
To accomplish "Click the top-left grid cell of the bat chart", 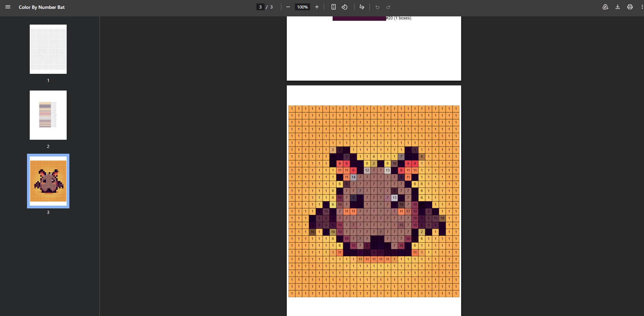I will point(292,109).
